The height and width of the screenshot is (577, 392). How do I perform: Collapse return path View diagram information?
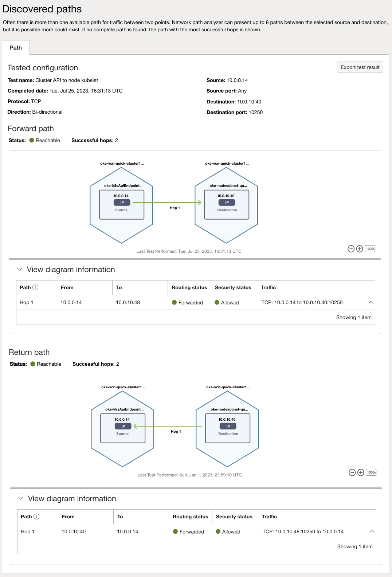pyautogui.click(x=21, y=499)
